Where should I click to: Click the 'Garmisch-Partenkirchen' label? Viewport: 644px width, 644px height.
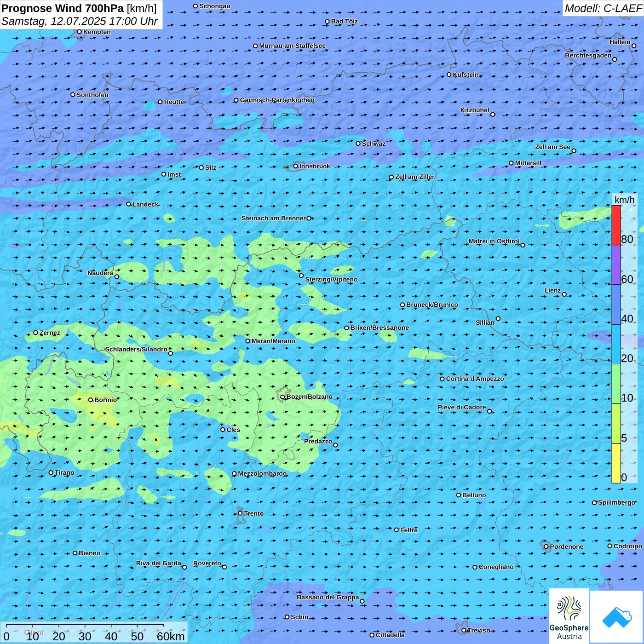(x=277, y=100)
